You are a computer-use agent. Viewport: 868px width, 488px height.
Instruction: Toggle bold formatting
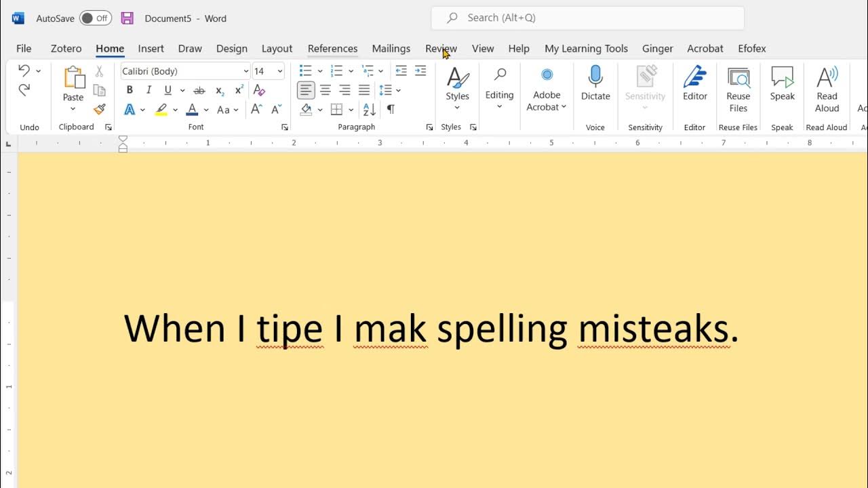coord(130,90)
